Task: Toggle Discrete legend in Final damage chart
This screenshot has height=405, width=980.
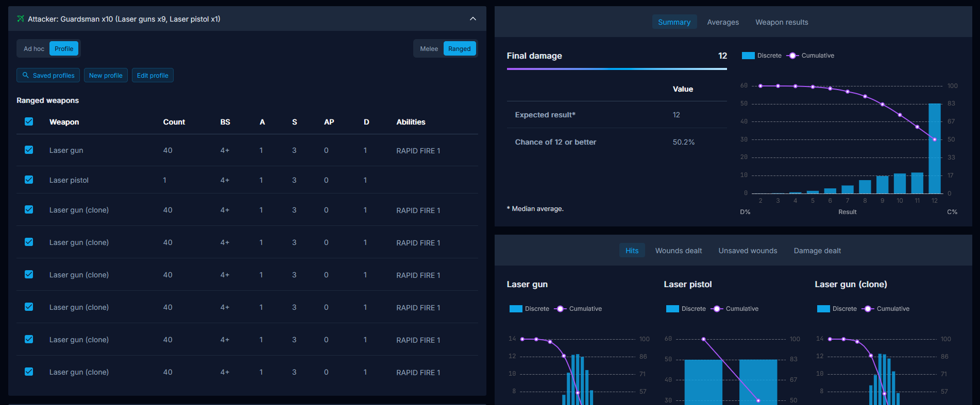Action: [762, 56]
